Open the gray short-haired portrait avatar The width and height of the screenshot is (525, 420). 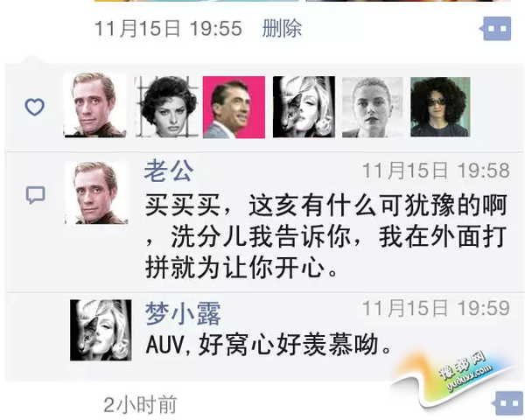[373, 107]
